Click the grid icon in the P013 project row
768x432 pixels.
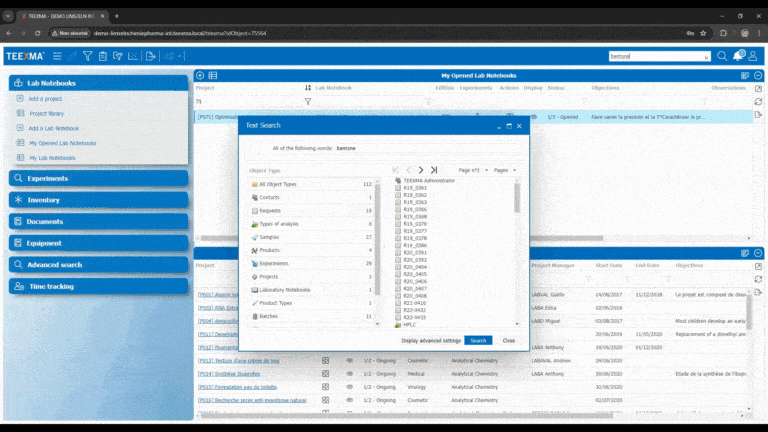(325, 360)
